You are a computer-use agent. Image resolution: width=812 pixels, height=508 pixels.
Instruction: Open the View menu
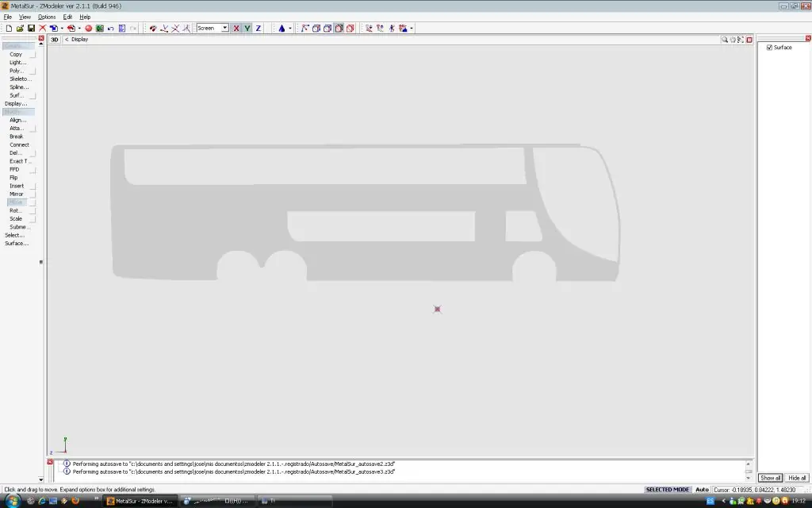click(x=25, y=17)
